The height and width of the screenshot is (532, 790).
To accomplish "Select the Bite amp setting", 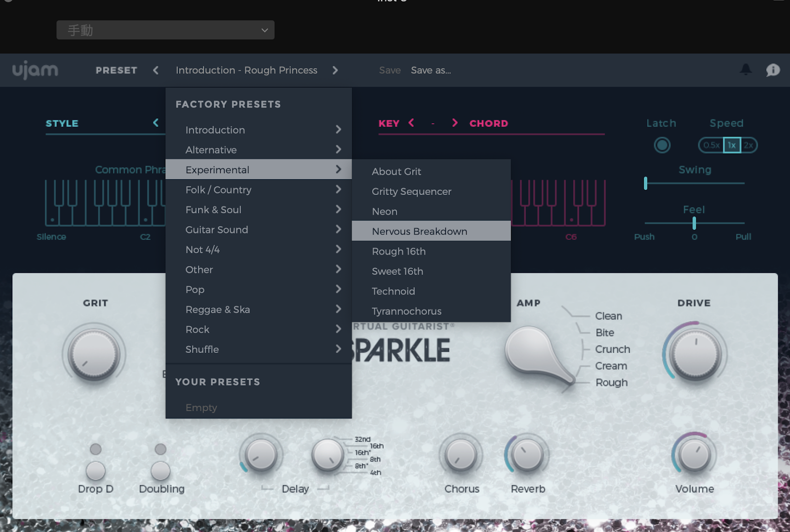I will (604, 333).
